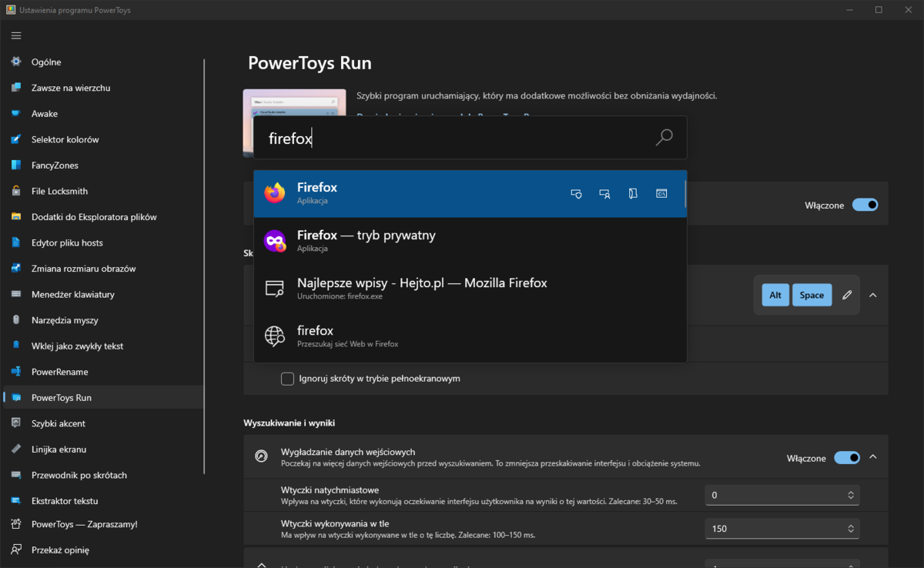Image resolution: width=924 pixels, height=568 pixels.
Task: Collapse the activation shortcut section chevron
Action: pos(872,295)
